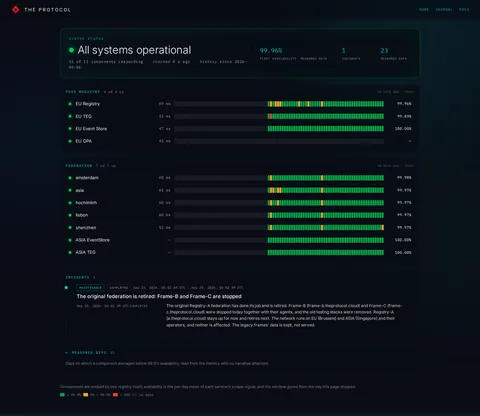Click the 99.96% value in EU Registry row
This screenshot has height=416, width=480.
coord(404,104)
